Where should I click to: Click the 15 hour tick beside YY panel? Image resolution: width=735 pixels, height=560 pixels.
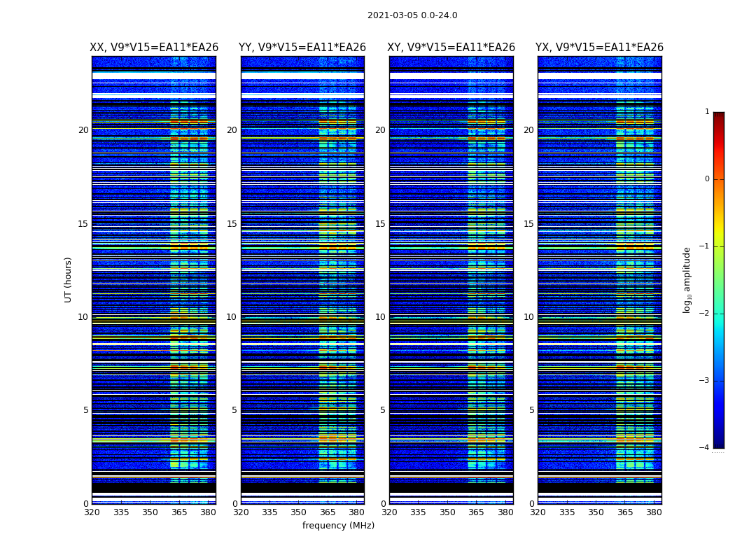231,224
